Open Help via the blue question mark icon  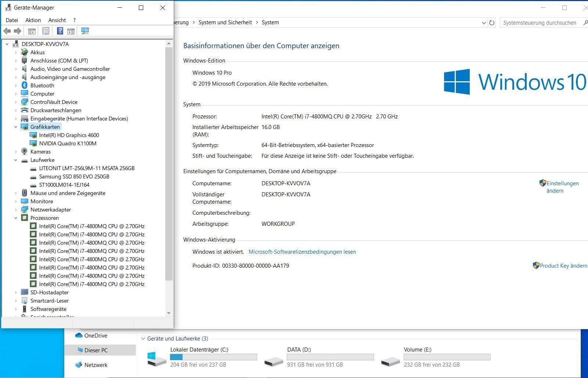pos(60,31)
